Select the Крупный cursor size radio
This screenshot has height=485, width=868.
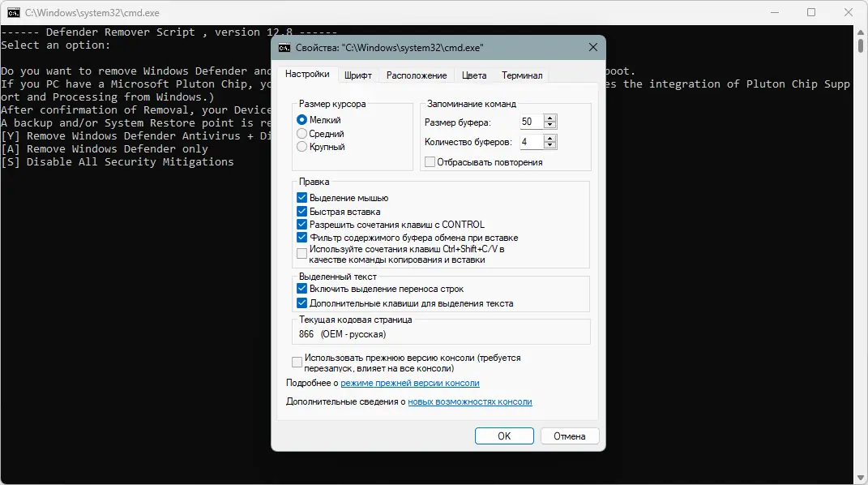pyautogui.click(x=301, y=147)
